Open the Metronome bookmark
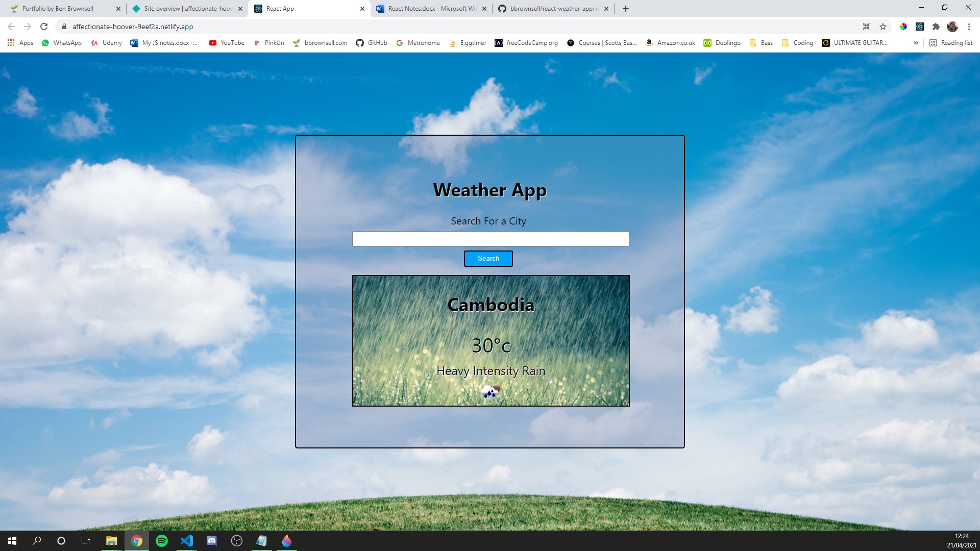980x551 pixels. pyautogui.click(x=418, y=43)
